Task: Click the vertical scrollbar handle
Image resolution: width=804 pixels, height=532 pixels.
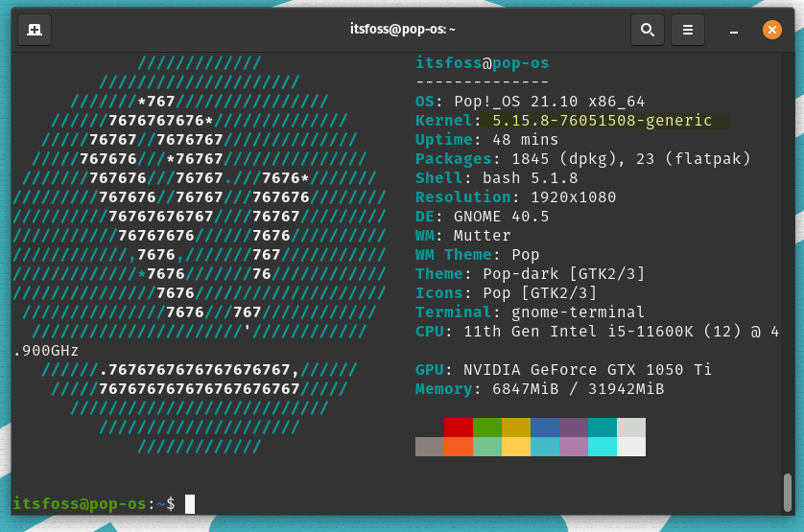Action: (x=788, y=491)
